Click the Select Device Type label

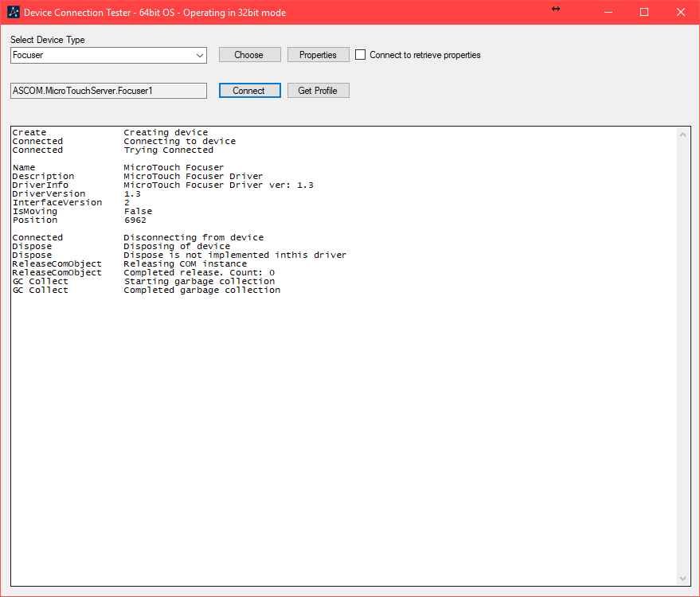pos(48,40)
